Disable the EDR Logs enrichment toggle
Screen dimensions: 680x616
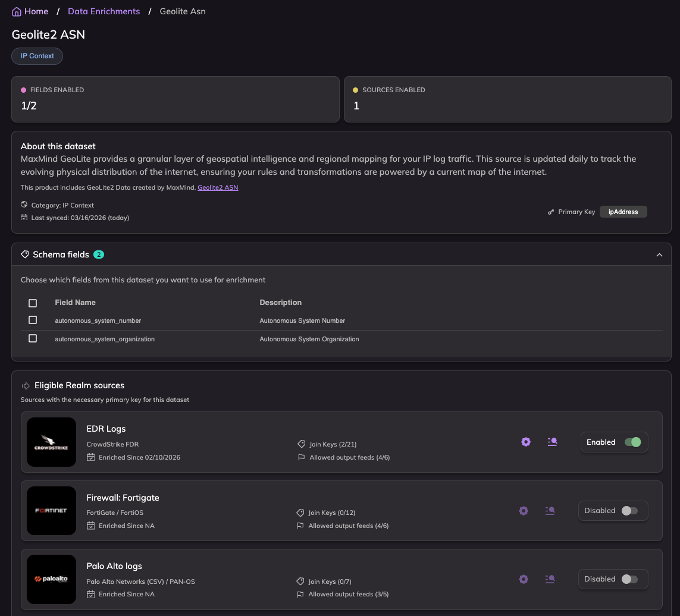(632, 442)
